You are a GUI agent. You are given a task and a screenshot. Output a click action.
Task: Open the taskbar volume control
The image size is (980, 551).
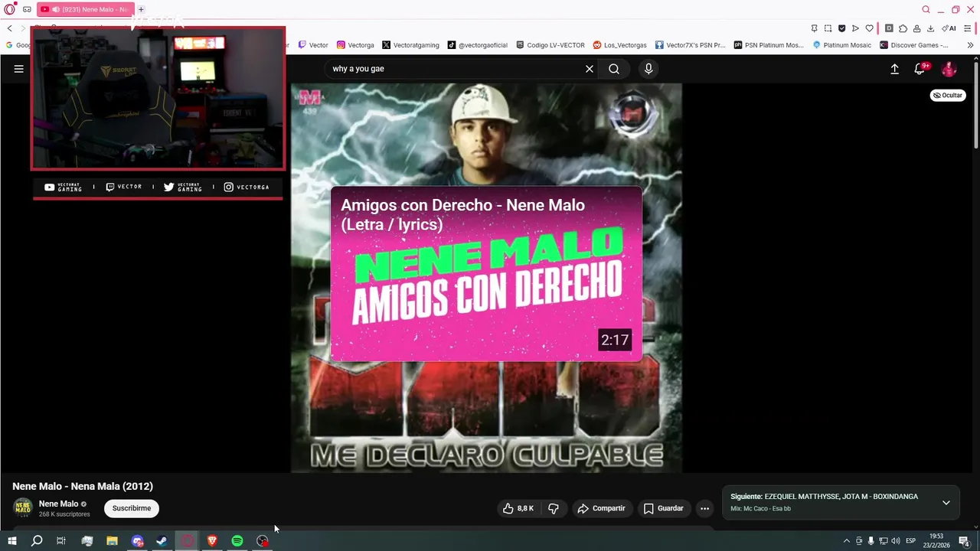[x=896, y=541]
